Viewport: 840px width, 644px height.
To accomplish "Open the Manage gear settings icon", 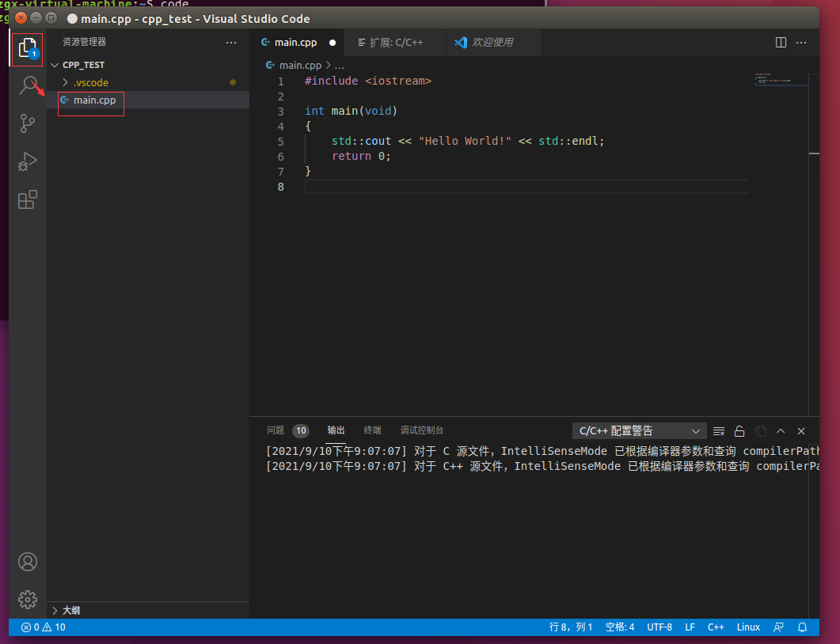I will coord(28,599).
